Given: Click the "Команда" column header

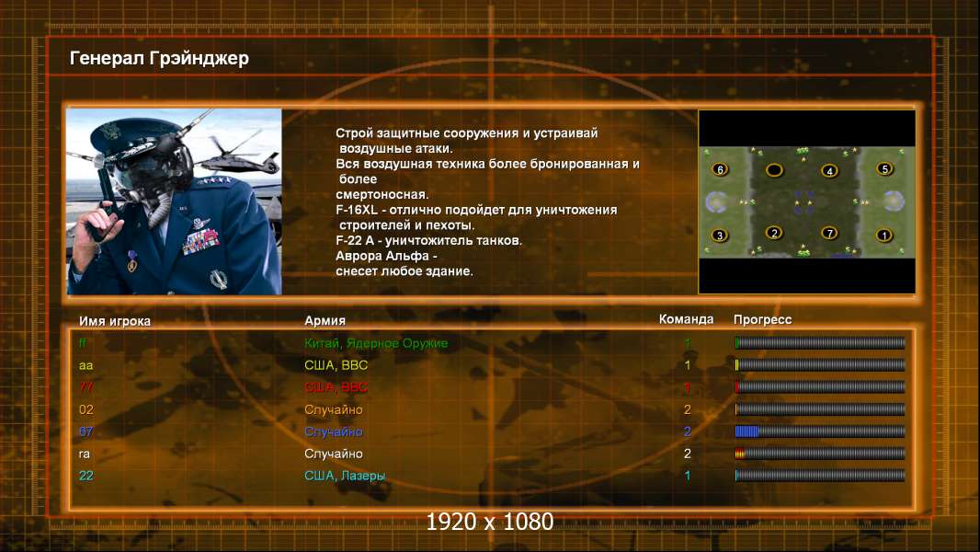Looking at the screenshot, I should point(686,319).
